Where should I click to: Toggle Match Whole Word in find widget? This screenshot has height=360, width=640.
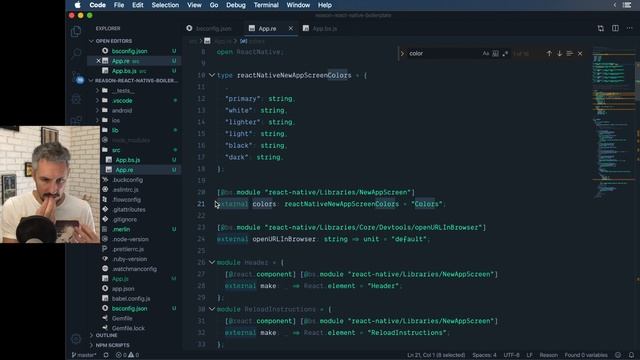(496, 53)
